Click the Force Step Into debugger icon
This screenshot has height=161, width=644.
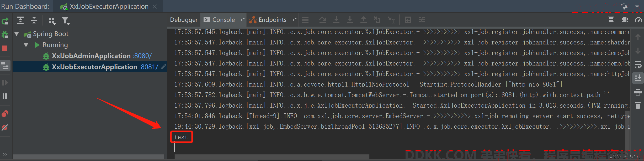point(350,20)
